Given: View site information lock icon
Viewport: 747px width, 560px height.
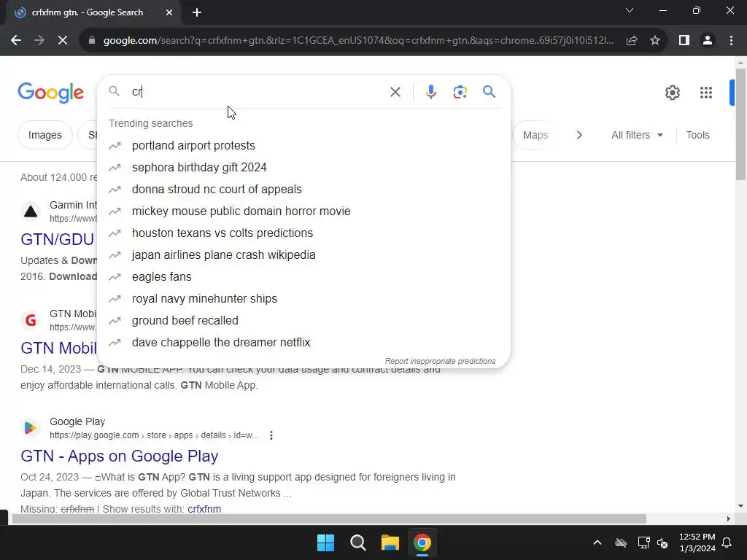Looking at the screenshot, I should [92, 41].
